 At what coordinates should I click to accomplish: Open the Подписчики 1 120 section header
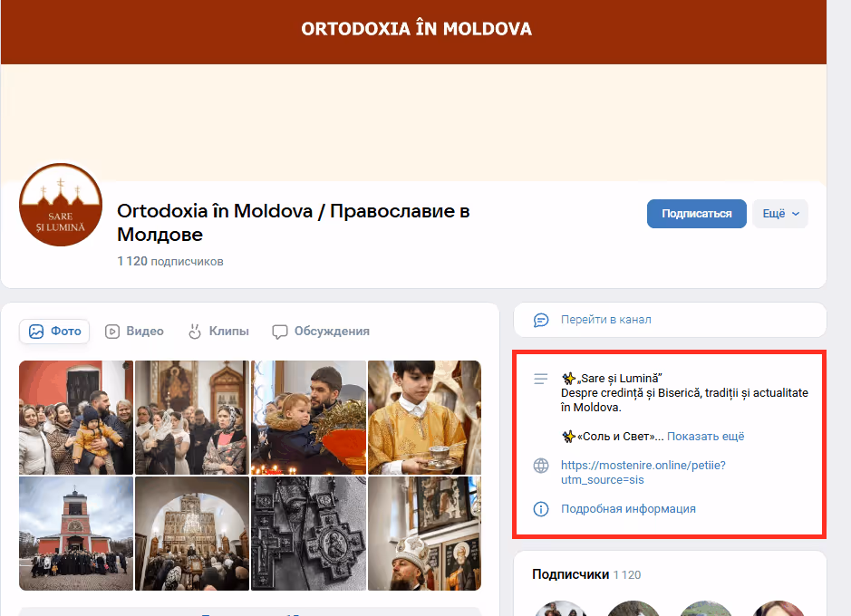click(586, 575)
